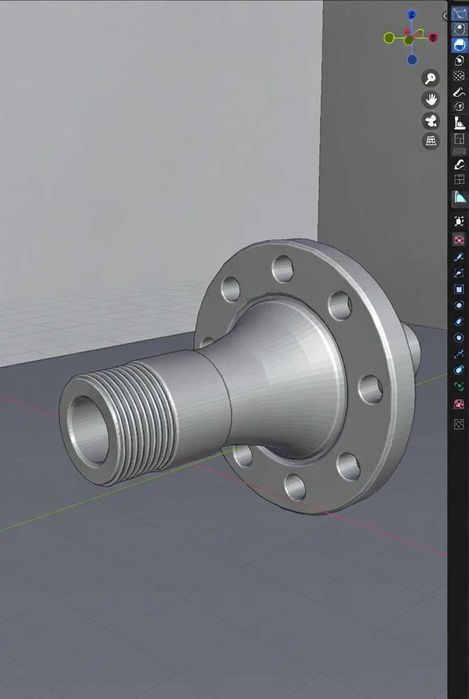
Task: Select the dotted sphere tool icon
Action: coord(459,76)
